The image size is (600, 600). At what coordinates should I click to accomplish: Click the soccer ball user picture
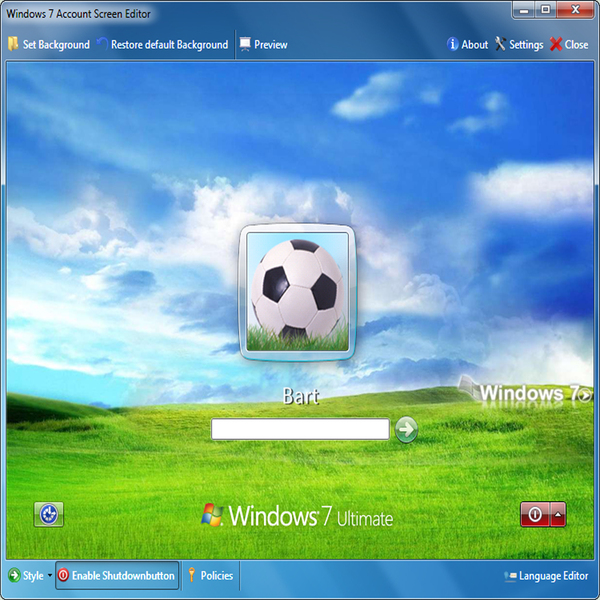point(298,291)
